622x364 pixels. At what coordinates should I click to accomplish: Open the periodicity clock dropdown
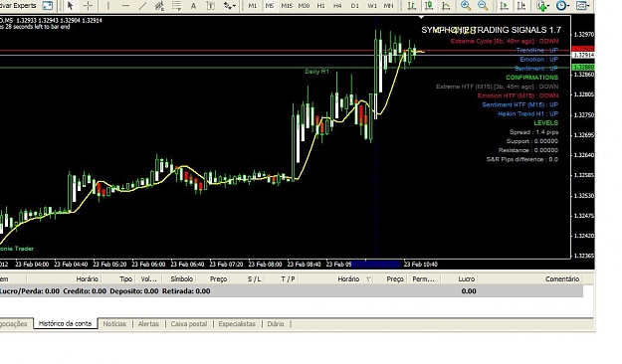(562, 6)
